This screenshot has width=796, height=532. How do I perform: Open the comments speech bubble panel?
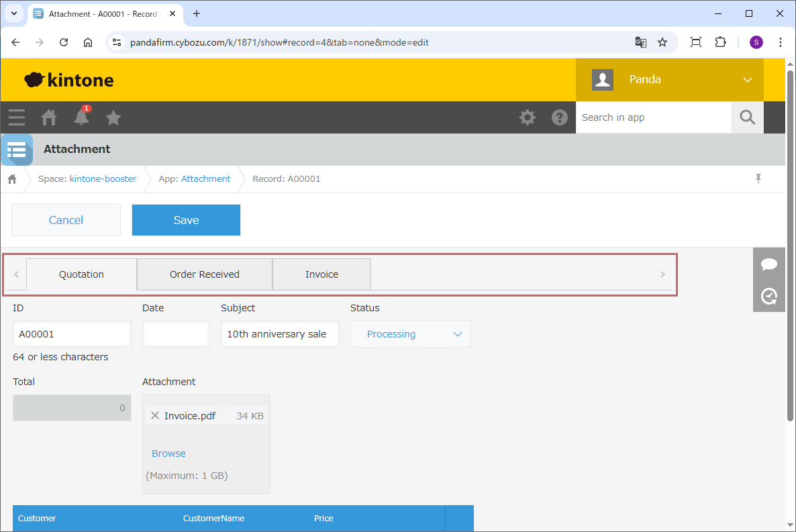(768, 264)
